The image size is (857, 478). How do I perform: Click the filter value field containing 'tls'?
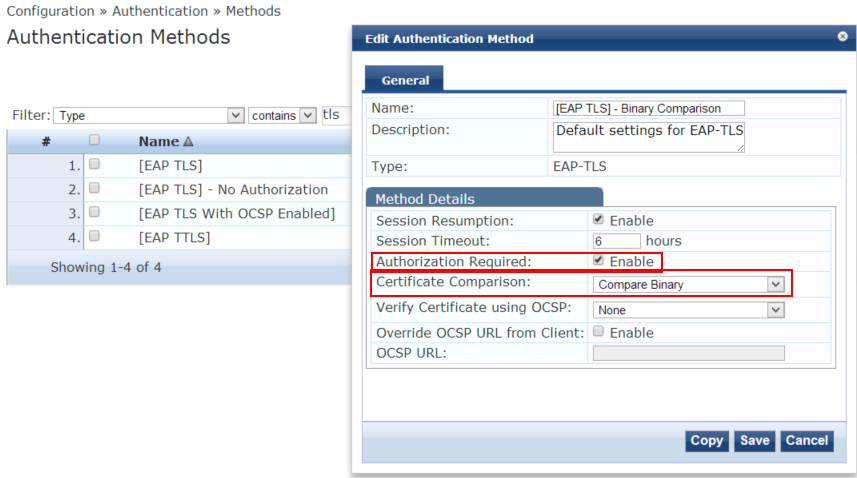pyautogui.click(x=336, y=115)
